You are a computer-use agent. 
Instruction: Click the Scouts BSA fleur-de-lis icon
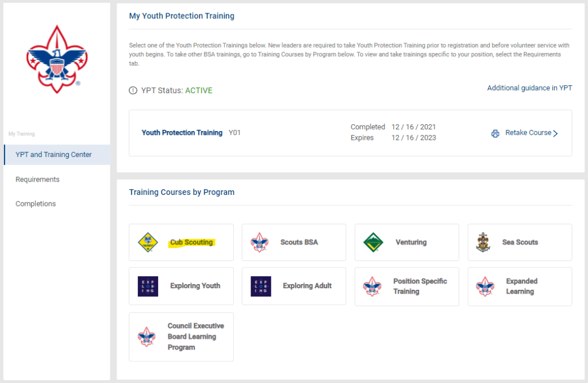click(x=260, y=242)
